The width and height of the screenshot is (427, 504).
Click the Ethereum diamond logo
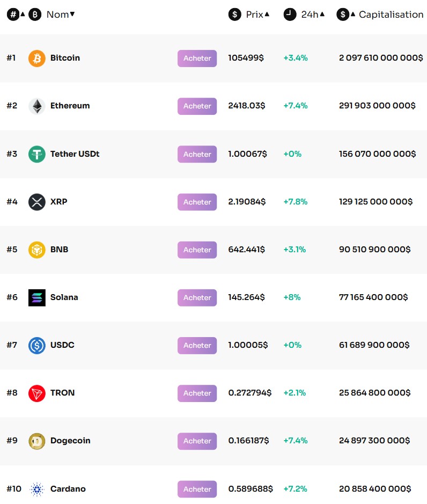pos(36,106)
